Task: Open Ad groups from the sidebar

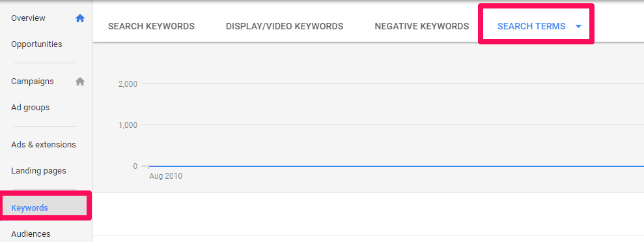Action: (x=31, y=108)
